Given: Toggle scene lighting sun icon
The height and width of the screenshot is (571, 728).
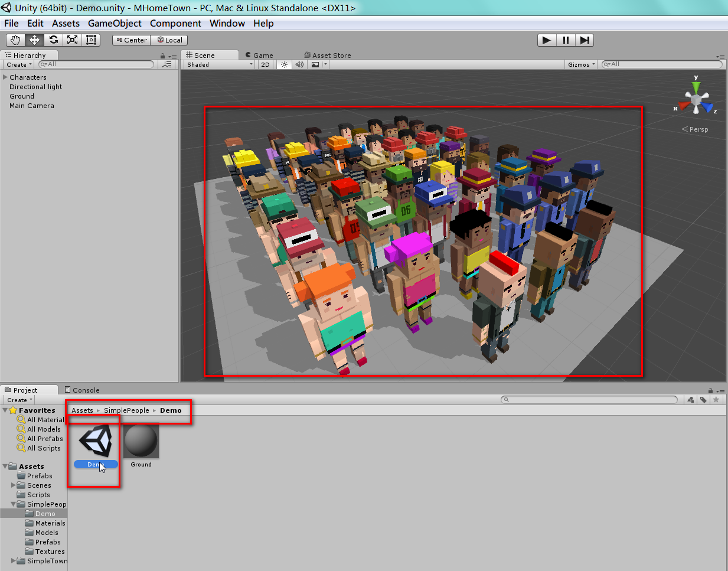Looking at the screenshot, I should coord(284,64).
